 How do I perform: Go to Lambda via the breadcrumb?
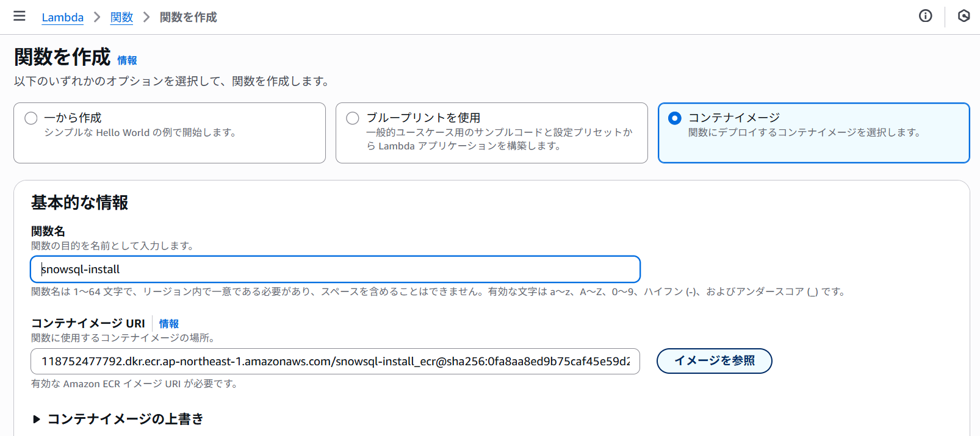click(x=62, y=17)
